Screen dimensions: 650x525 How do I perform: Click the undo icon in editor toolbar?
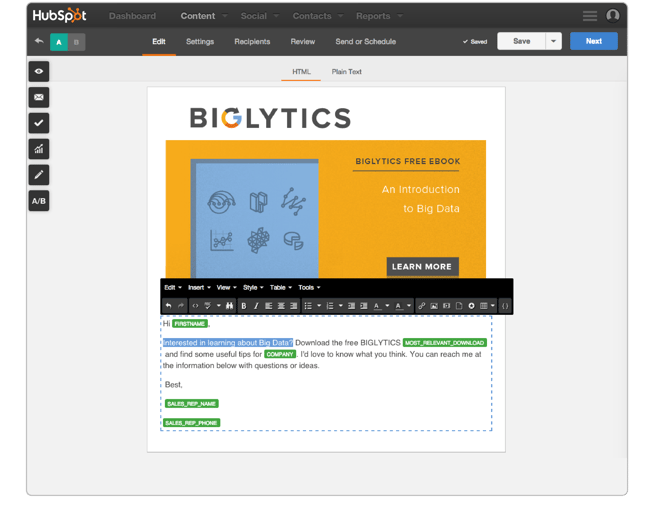click(168, 306)
